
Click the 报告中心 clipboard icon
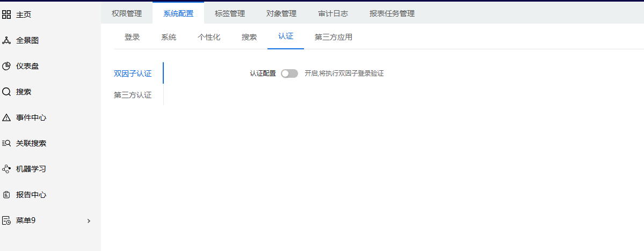point(6,195)
